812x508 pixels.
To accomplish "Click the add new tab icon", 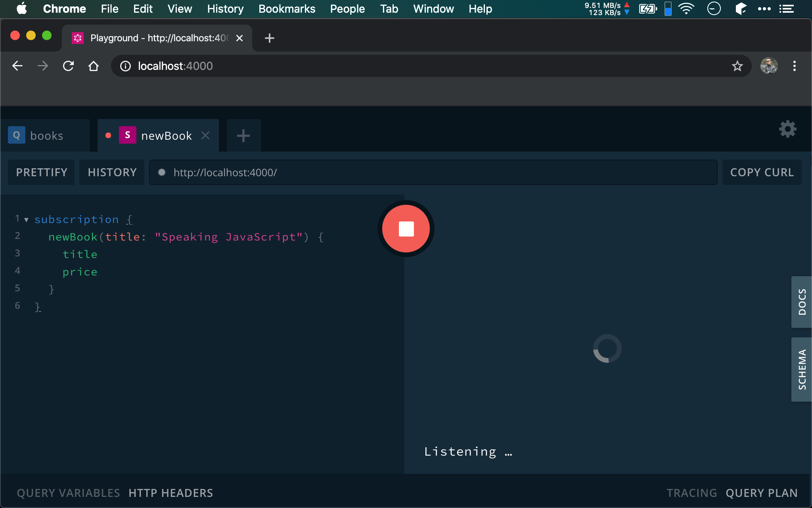I will point(243,136).
